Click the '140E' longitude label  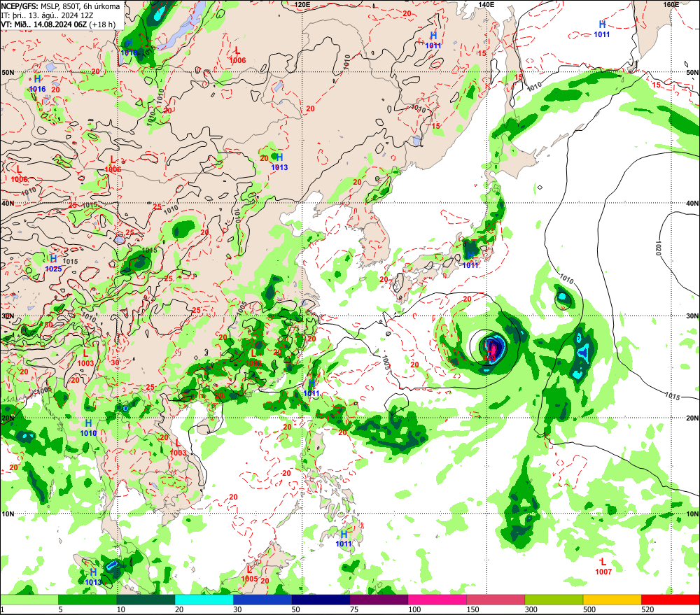click(x=486, y=4)
